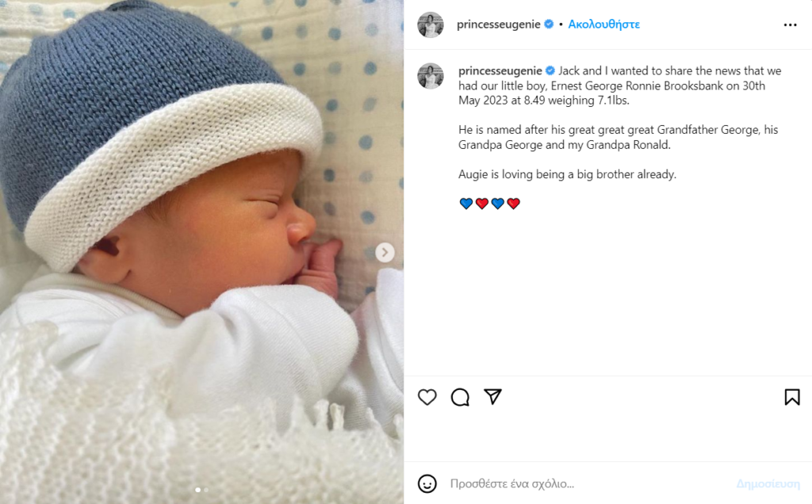This screenshot has height=504, width=812.
Task: Click the verified badge beside caption username
Action: pyautogui.click(x=550, y=71)
